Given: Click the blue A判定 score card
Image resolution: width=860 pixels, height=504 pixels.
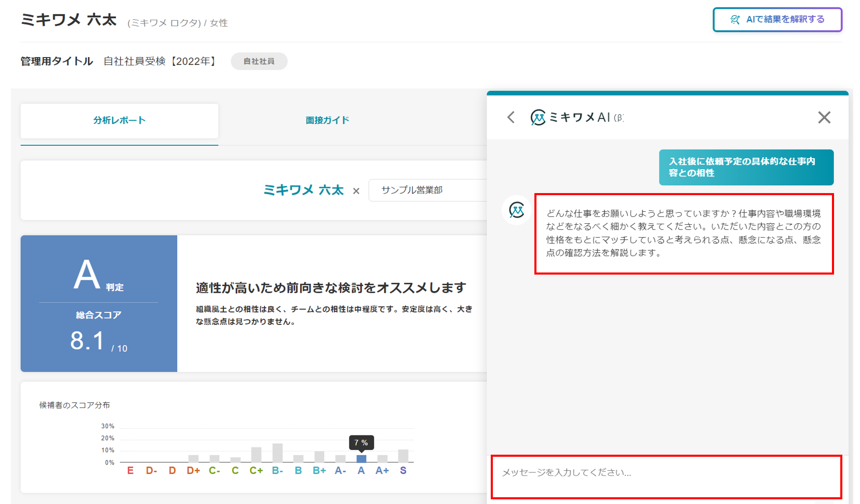Looking at the screenshot, I should point(99,303).
